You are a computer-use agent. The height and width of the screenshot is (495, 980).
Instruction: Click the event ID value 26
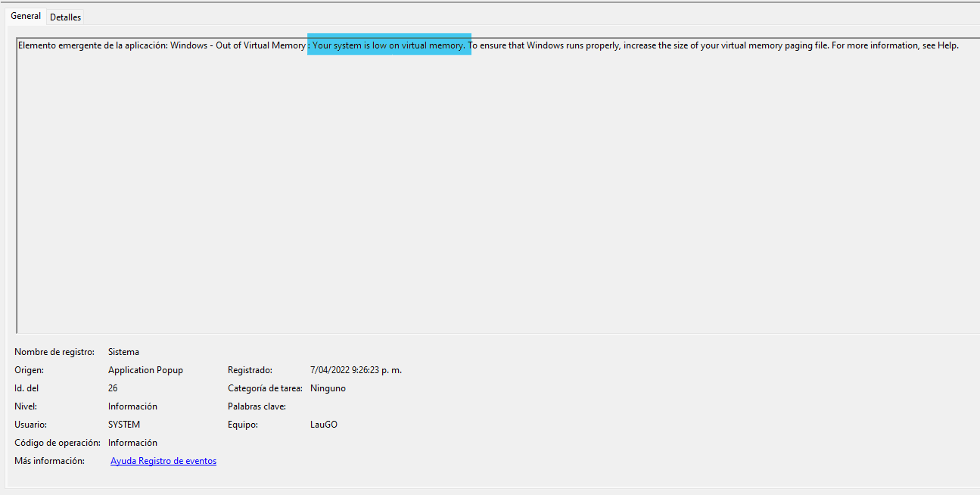[113, 388]
